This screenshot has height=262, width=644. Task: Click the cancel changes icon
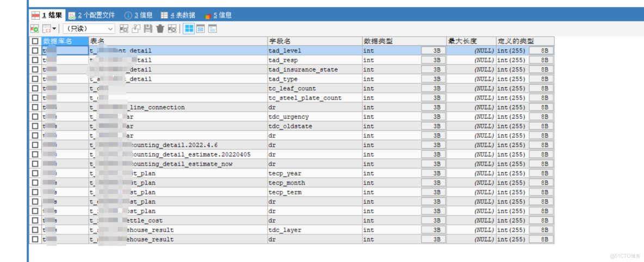[x=172, y=29]
